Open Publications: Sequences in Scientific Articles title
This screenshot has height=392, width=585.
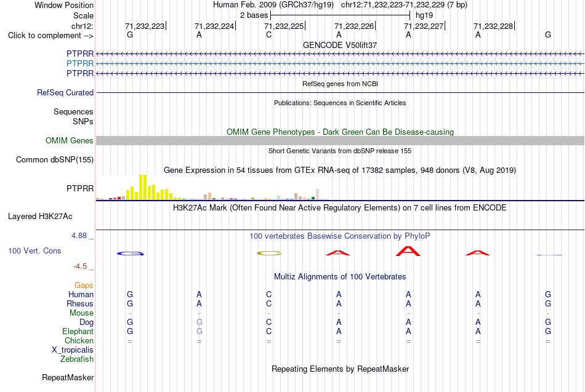pos(340,103)
